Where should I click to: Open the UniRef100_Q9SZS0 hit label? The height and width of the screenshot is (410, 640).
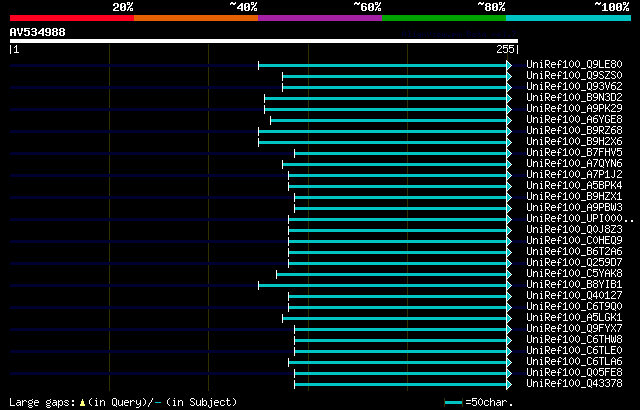574,75
